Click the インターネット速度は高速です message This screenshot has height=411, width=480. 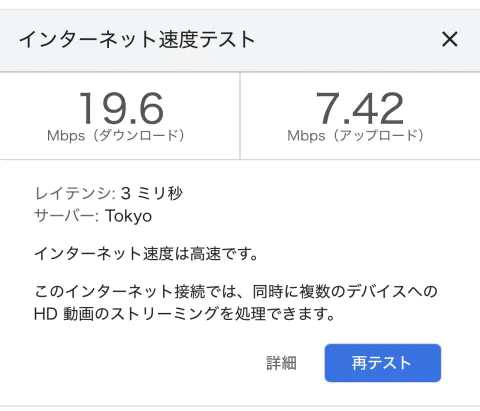pyautogui.click(x=146, y=254)
